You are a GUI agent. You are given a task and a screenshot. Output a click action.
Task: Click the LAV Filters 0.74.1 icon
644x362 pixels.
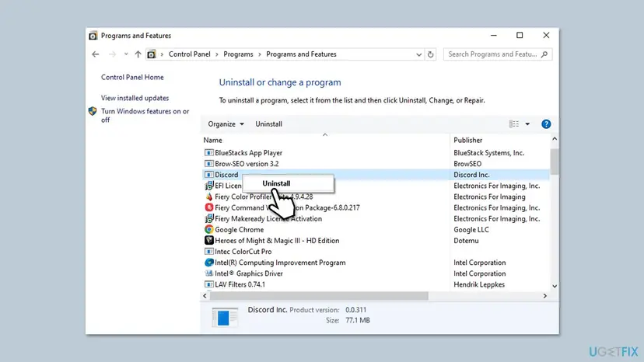tap(208, 284)
